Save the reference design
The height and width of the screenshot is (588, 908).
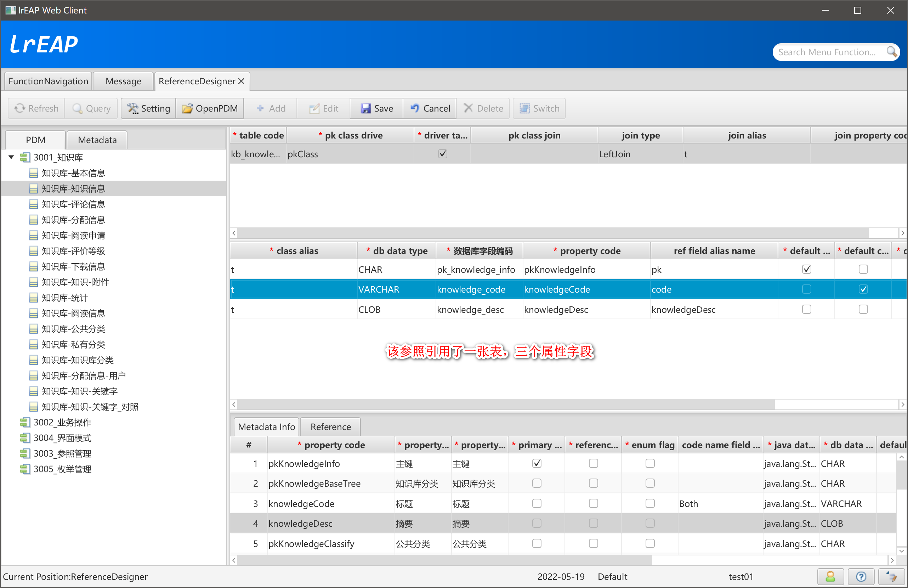376,108
